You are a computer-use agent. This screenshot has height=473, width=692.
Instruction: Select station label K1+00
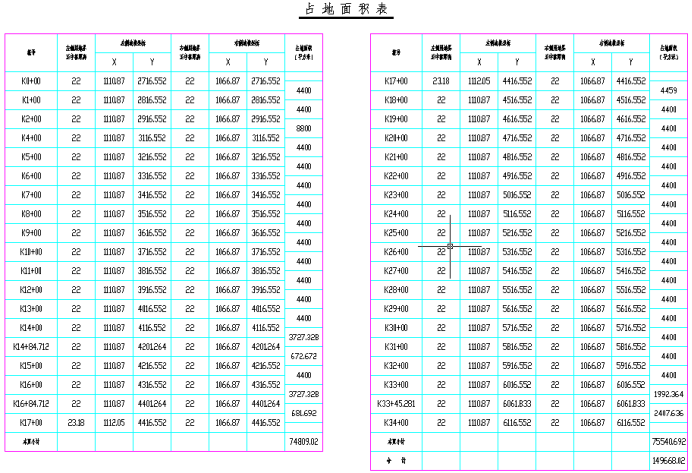31,100
